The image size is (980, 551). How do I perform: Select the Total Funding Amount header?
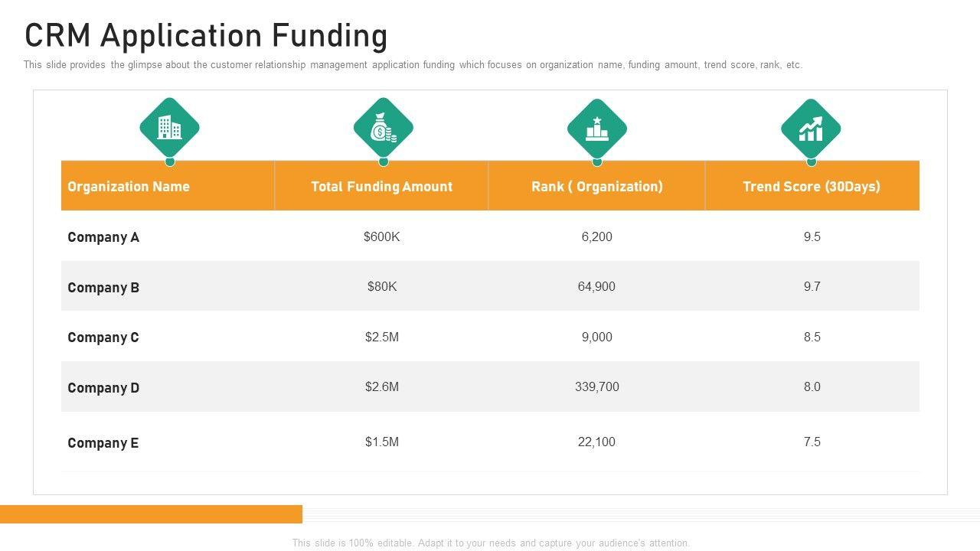(x=381, y=186)
